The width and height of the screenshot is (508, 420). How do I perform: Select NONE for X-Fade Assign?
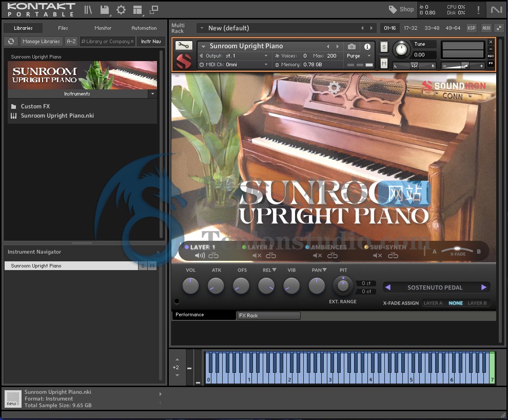click(x=456, y=303)
